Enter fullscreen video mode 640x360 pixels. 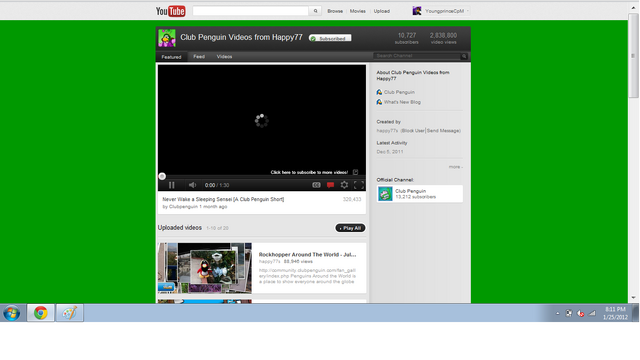[359, 185]
